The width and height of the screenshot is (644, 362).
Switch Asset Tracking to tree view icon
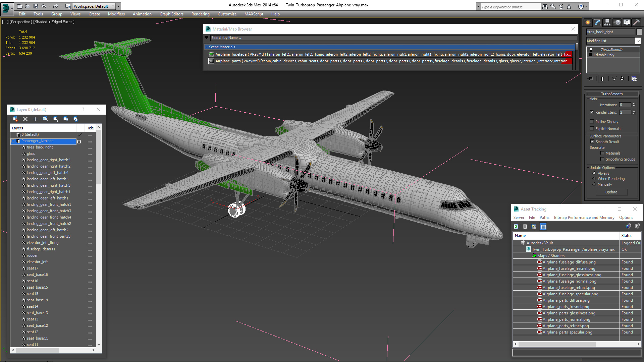coord(534,227)
